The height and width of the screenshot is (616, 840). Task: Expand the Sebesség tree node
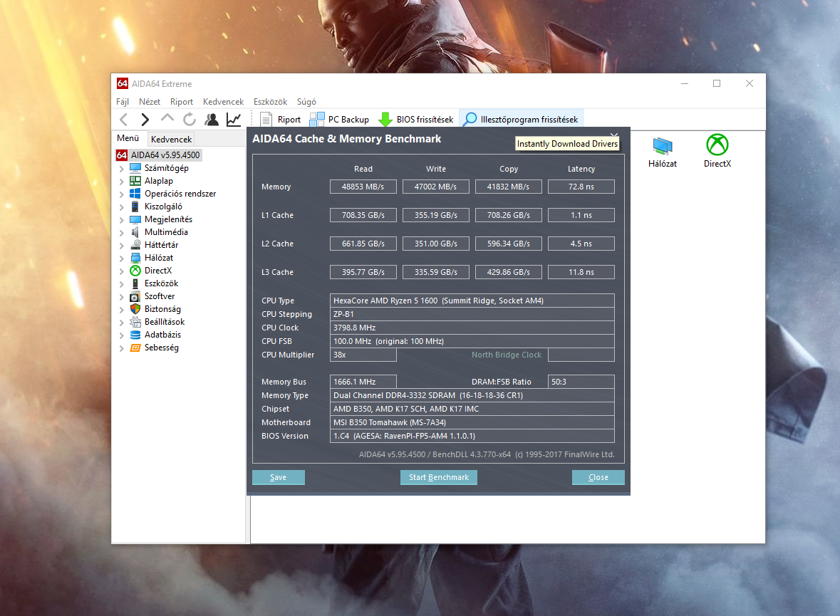122,348
